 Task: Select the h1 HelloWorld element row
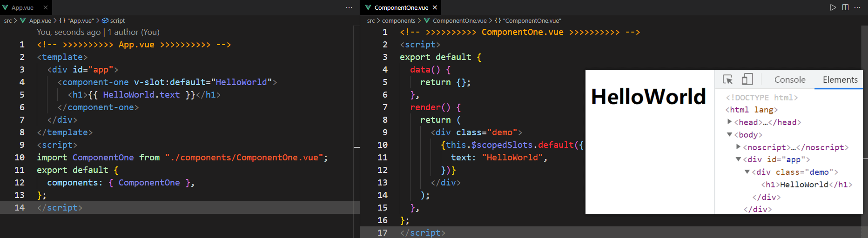point(807,185)
